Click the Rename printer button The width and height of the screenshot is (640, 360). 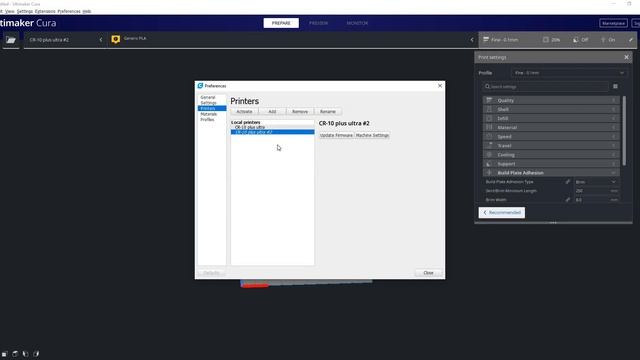328,111
